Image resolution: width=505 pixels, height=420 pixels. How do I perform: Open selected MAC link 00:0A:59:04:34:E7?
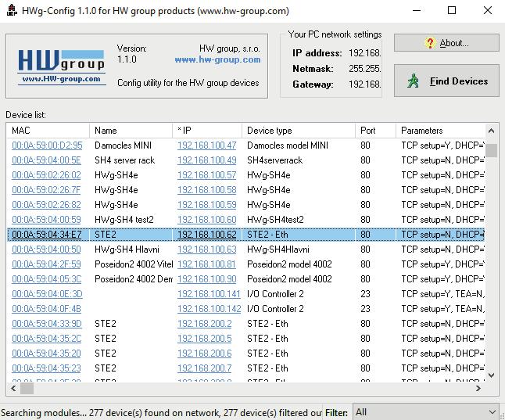47,235
